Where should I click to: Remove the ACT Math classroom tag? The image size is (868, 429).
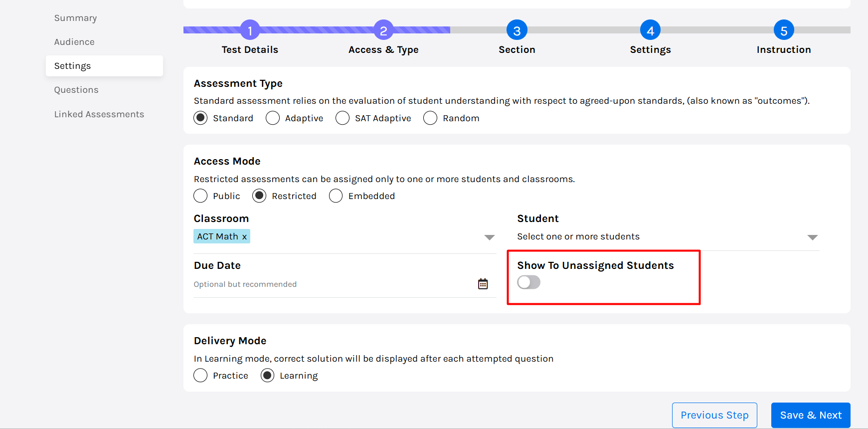pos(244,237)
